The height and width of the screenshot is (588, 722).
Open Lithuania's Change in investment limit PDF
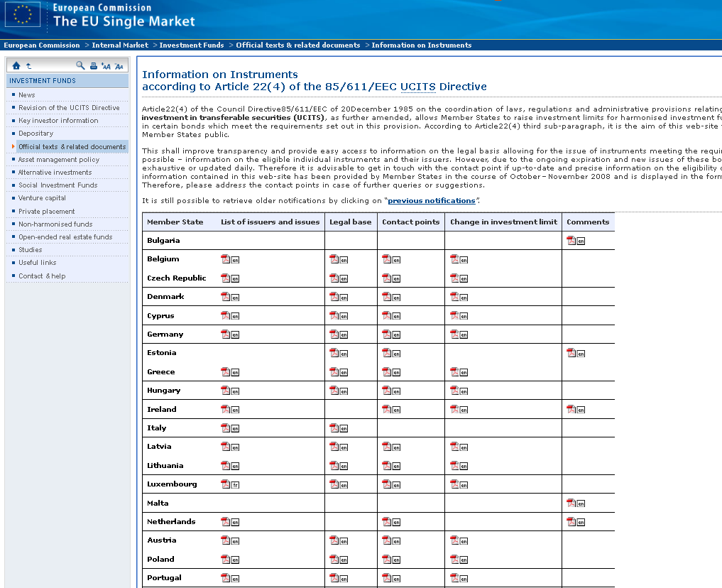coord(454,466)
